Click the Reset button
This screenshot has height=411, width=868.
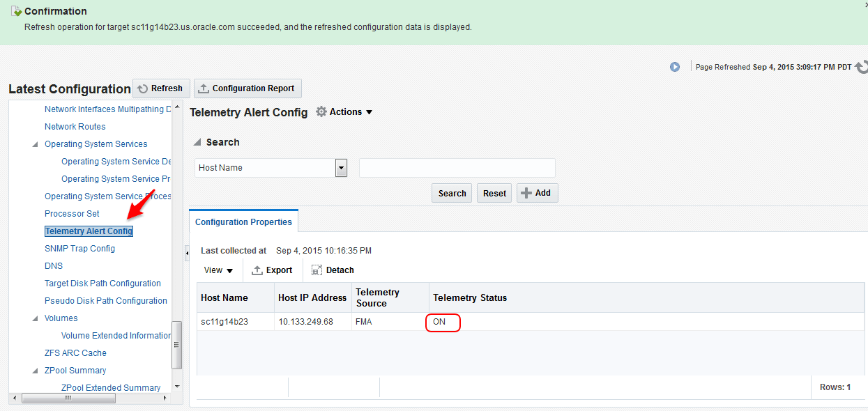(x=494, y=193)
